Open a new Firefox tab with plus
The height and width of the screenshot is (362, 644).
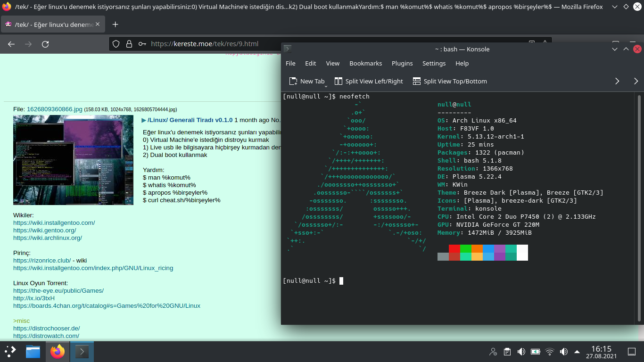click(115, 25)
